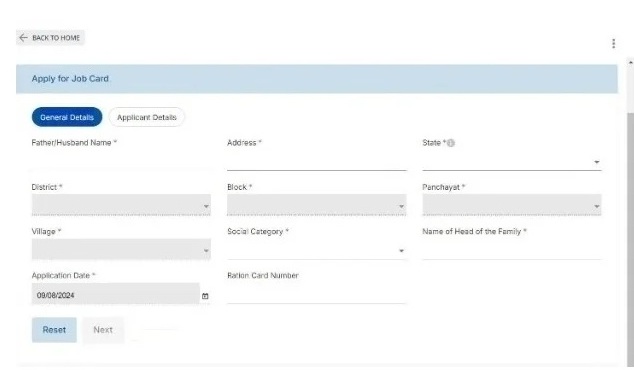
Task: Select a Social Category from dropdown
Action: (317, 250)
